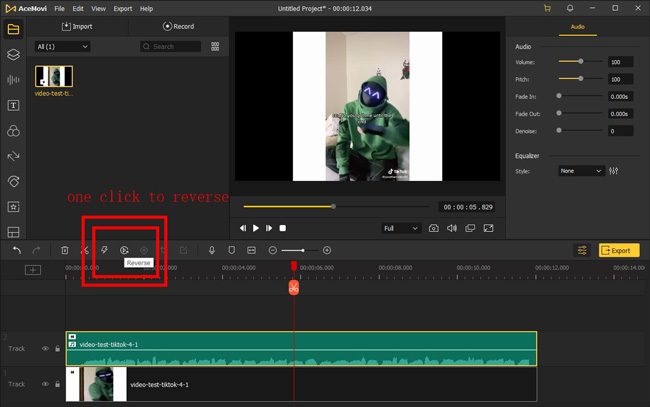The height and width of the screenshot is (407, 650).
Task: Open the star Elements sidebar panel
Action: click(13, 207)
